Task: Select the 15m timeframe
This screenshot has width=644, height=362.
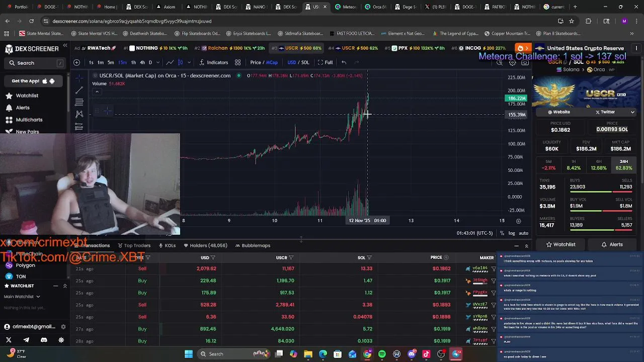Action: 123,62
